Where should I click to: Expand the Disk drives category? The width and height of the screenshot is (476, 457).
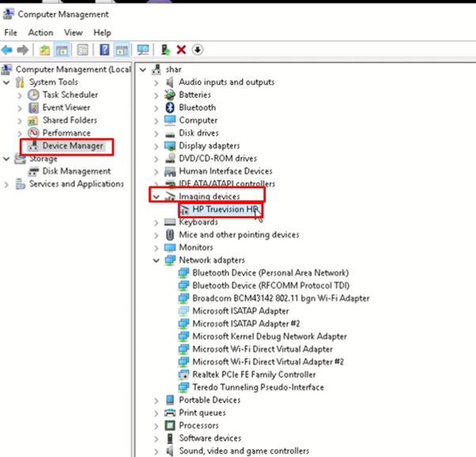coord(156,134)
